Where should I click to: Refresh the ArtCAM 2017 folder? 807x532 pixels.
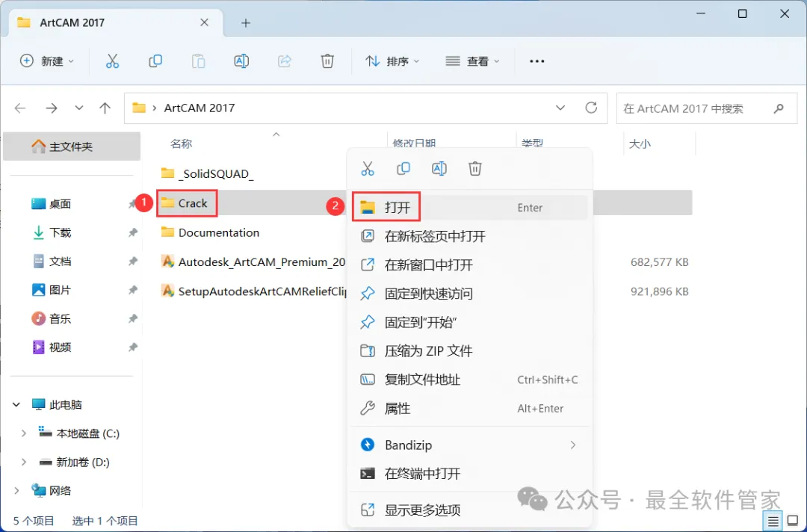(x=591, y=108)
